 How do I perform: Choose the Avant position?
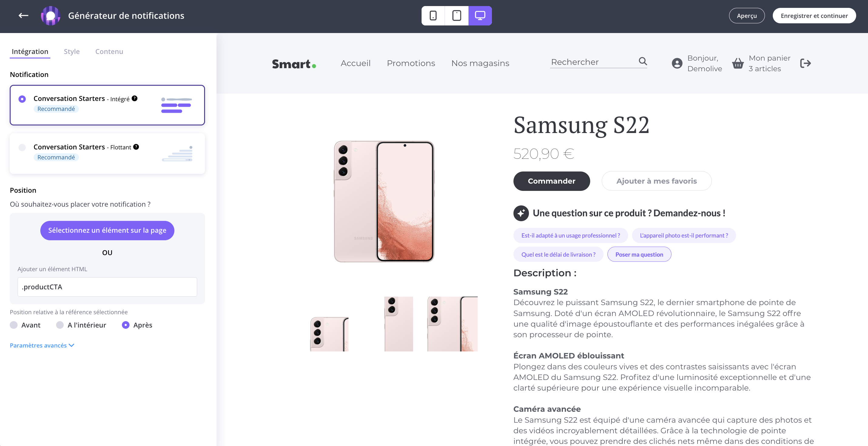point(14,325)
